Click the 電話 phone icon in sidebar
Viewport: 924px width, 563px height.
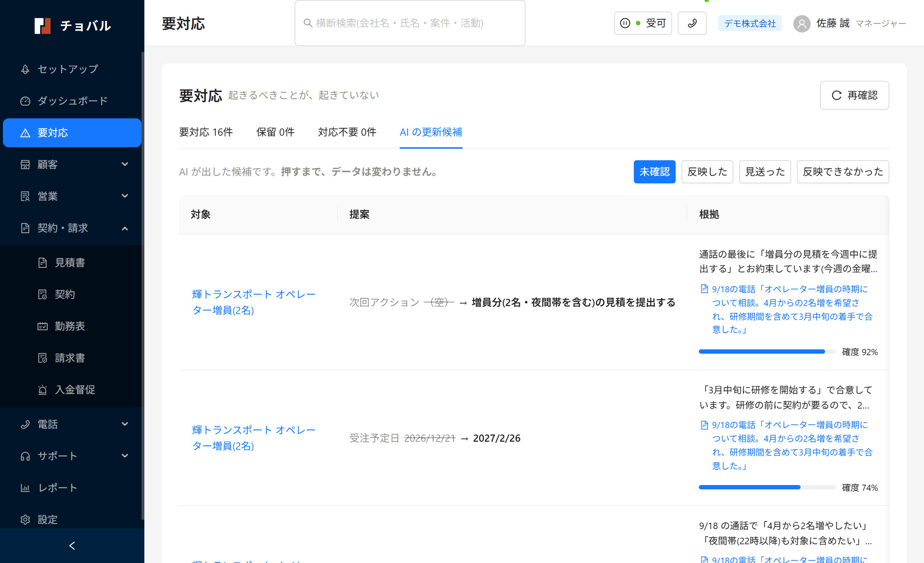25,424
